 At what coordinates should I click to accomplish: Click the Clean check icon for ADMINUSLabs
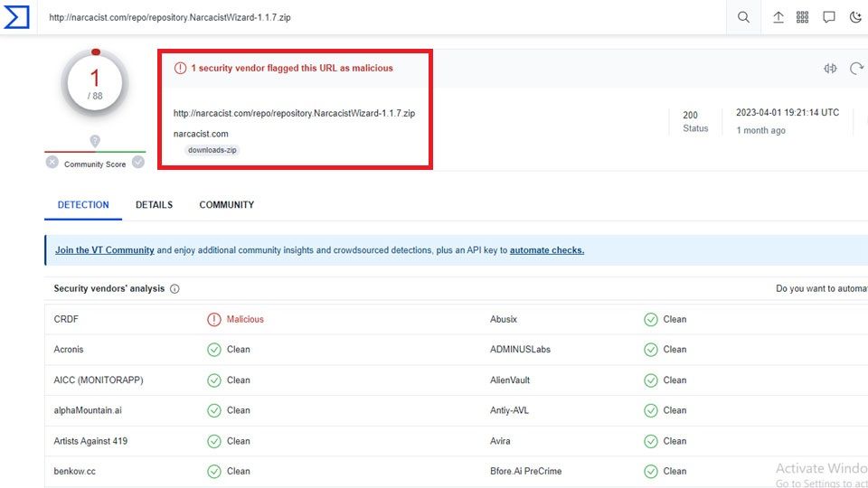tap(650, 350)
